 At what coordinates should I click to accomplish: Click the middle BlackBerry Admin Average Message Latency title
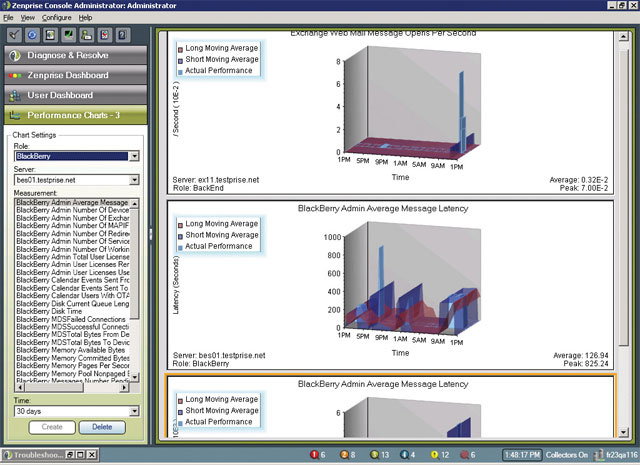(383, 209)
